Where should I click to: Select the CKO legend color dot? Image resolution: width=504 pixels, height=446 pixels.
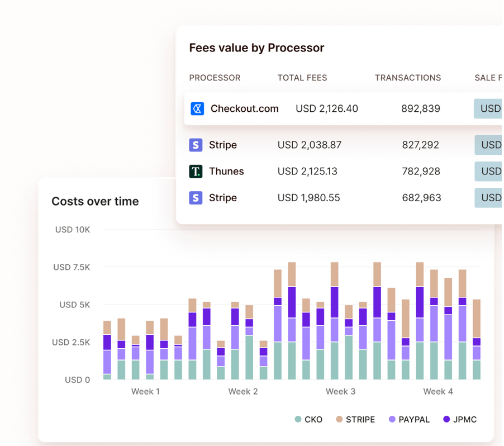tap(298, 419)
